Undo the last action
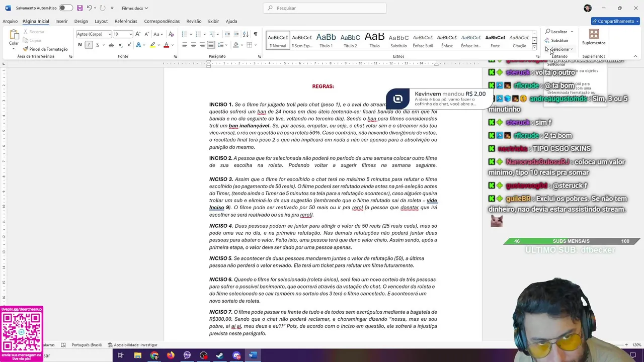644x362 pixels. 89,8
